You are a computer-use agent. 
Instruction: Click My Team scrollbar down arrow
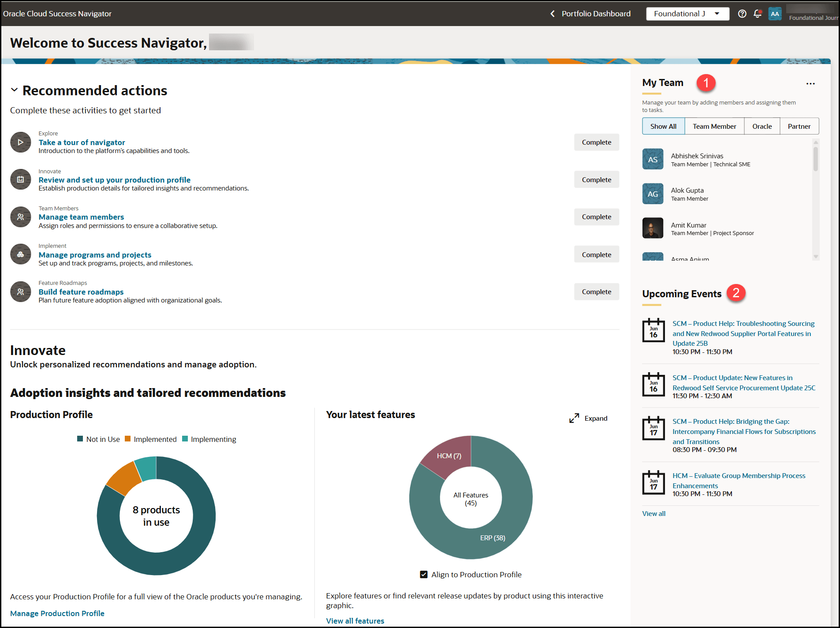coord(816,257)
